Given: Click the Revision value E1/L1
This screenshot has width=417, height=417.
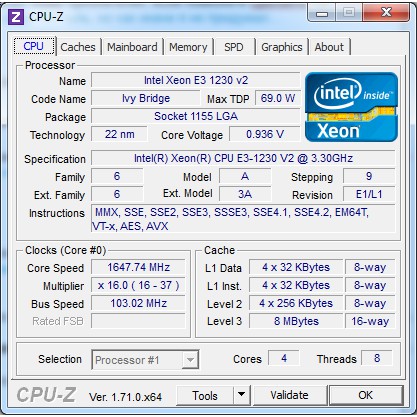Looking at the screenshot, I should [369, 194].
